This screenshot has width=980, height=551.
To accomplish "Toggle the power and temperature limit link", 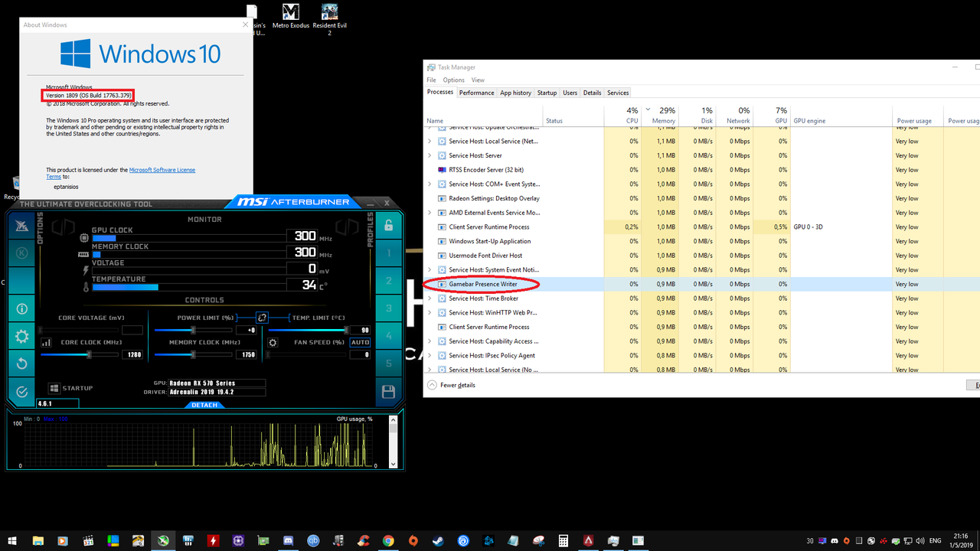I will tap(262, 317).
